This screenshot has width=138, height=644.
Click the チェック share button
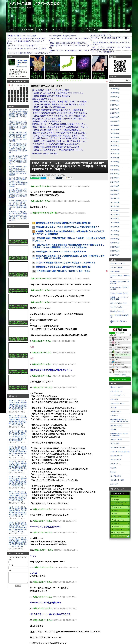pyautogui.click(x=51, y=178)
